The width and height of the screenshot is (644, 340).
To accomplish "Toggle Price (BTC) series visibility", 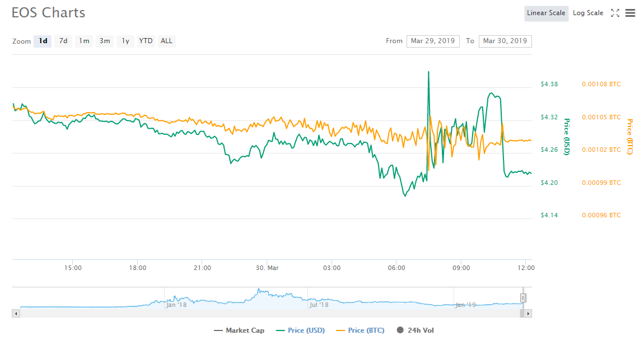I will click(360, 330).
